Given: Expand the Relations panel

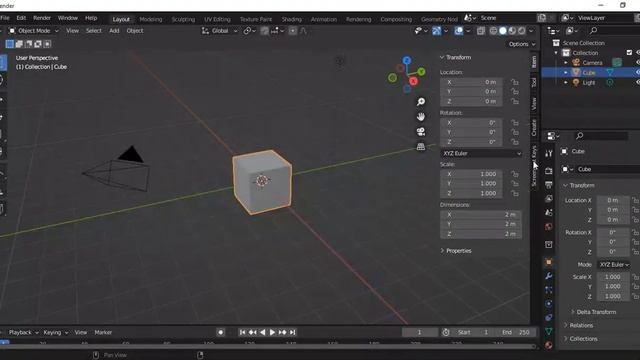Looking at the screenshot, I should pos(578,325).
